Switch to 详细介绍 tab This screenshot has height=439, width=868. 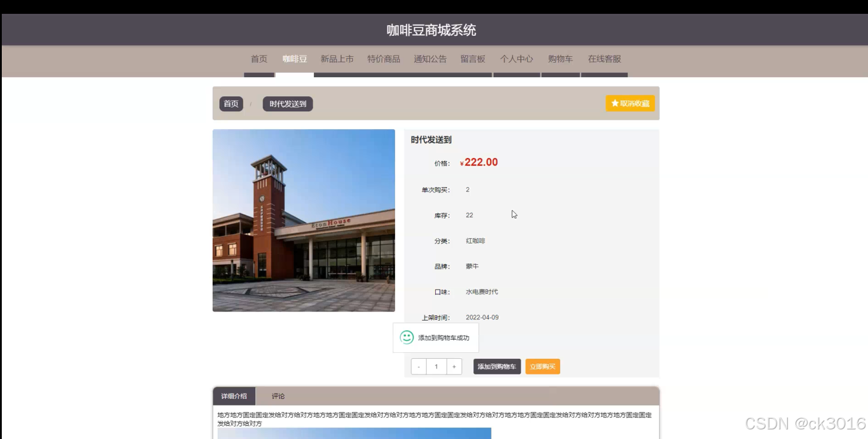(x=234, y=396)
